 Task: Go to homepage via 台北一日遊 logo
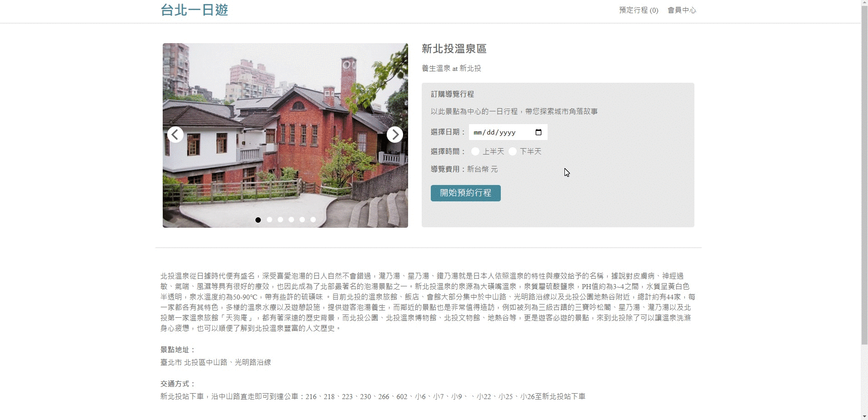195,10
